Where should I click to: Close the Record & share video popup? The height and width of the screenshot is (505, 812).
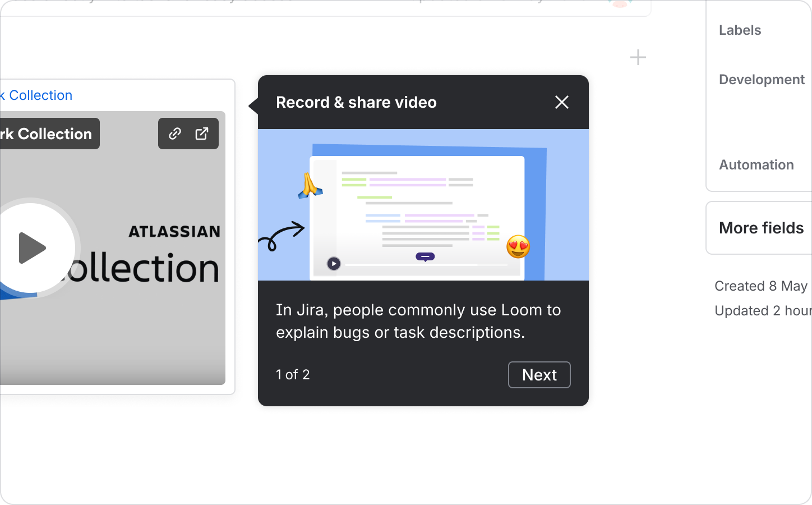[561, 102]
